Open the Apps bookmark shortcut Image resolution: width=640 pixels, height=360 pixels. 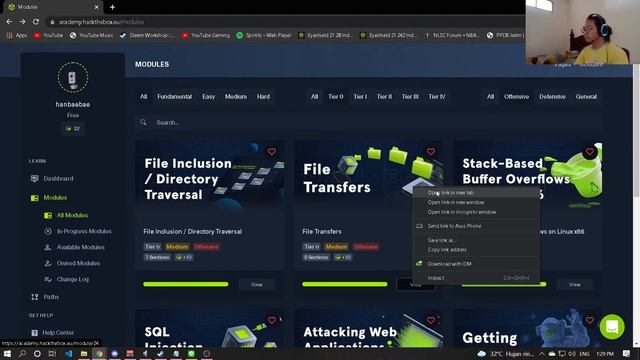16,36
